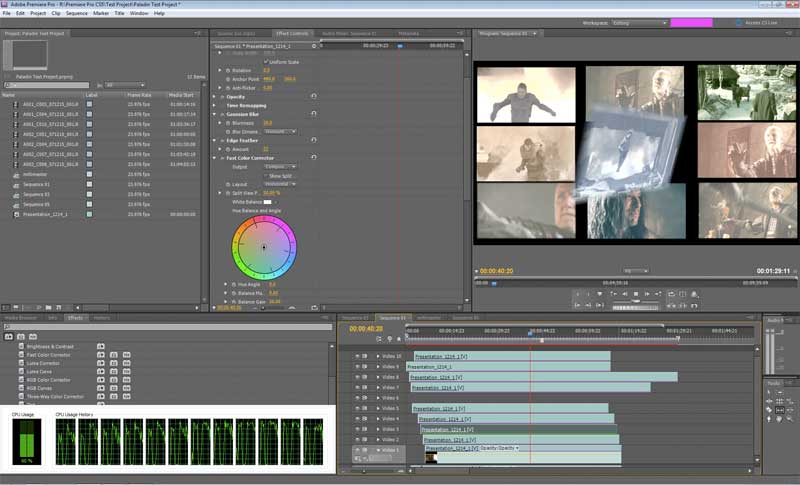
Task: Enable the Show Split View checkbox
Action: (264, 175)
